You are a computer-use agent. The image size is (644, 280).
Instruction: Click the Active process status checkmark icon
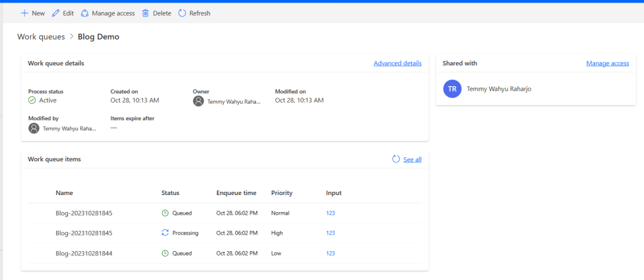(x=32, y=100)
